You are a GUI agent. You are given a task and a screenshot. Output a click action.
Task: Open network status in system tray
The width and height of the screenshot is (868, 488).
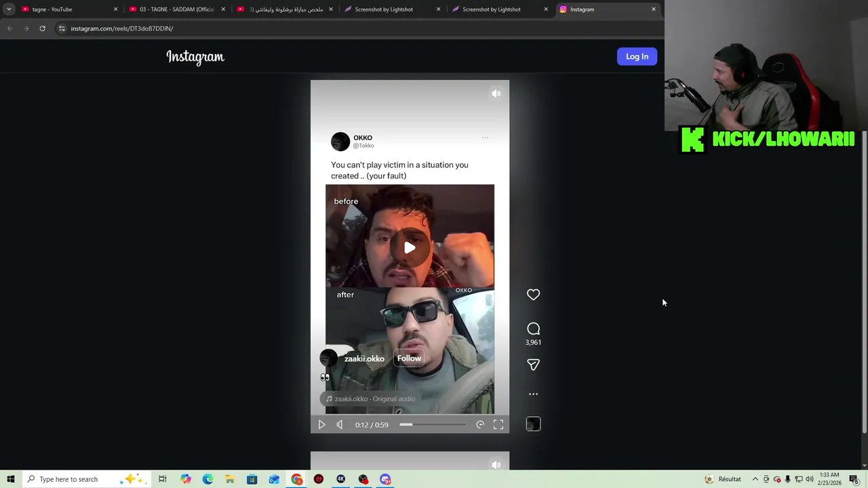798,479
